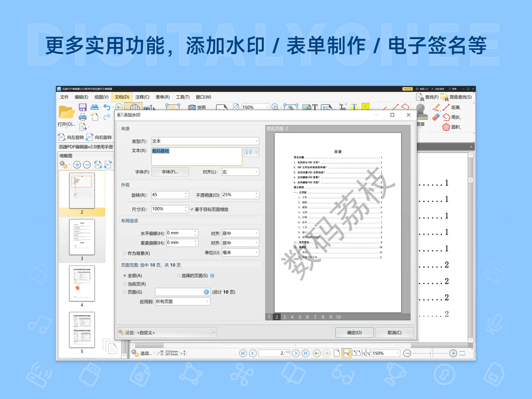Enable the 作为背景(K) checkbox

[x=124, y=253]
